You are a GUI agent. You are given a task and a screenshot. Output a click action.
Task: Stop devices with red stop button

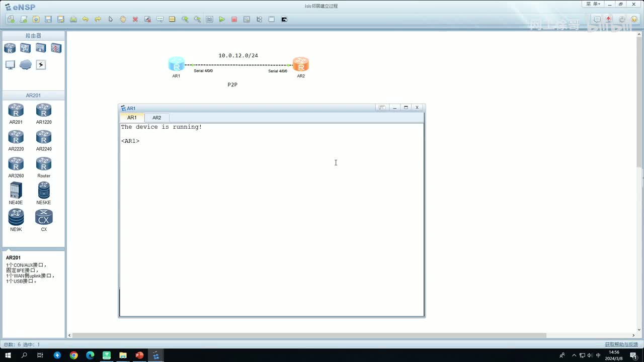[234, 19]
